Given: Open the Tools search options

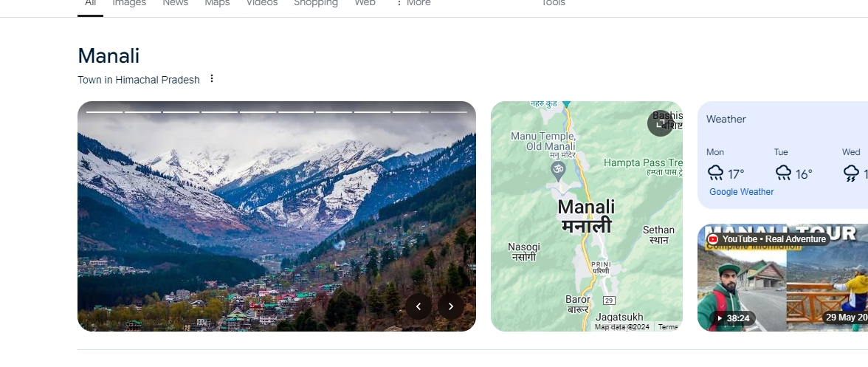Looking at the screenshot, I should (x=553, y=3).
